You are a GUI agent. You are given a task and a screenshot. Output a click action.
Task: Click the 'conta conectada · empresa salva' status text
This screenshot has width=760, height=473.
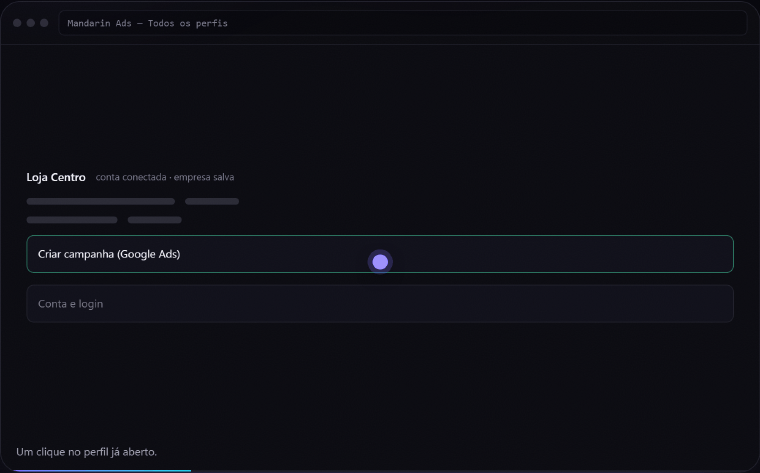tap(165, 177)
